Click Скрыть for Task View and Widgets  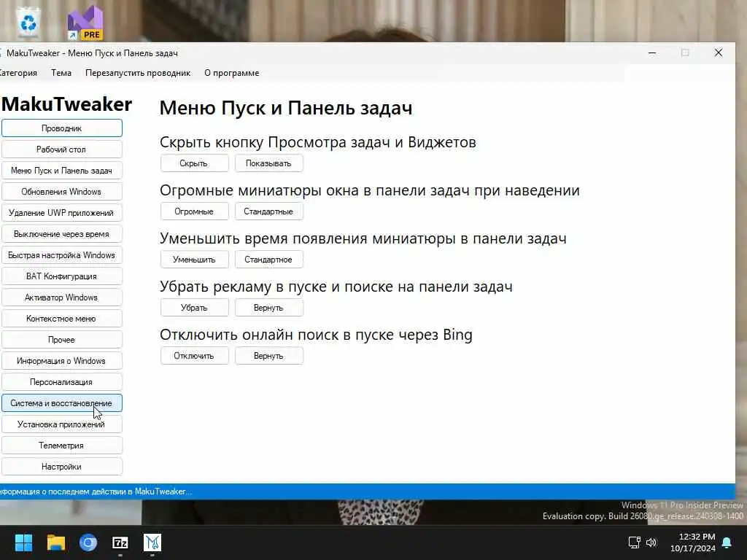[194, 163]
